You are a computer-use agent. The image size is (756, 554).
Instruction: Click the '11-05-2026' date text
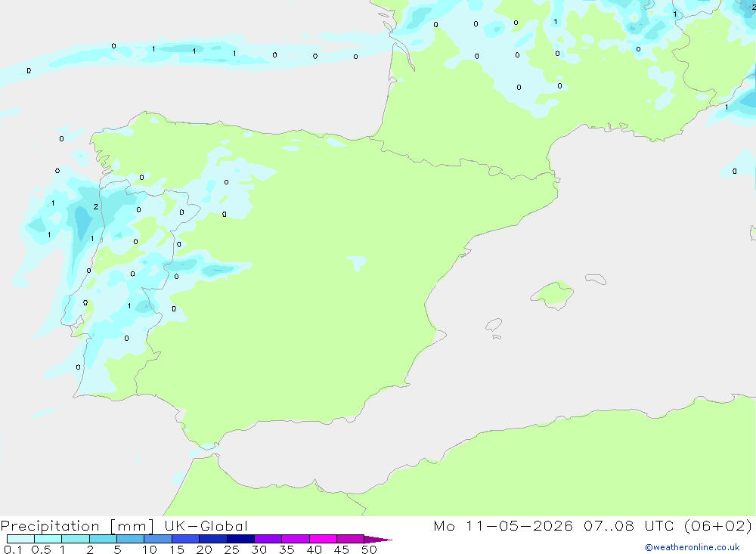click(x=519, y=525)
